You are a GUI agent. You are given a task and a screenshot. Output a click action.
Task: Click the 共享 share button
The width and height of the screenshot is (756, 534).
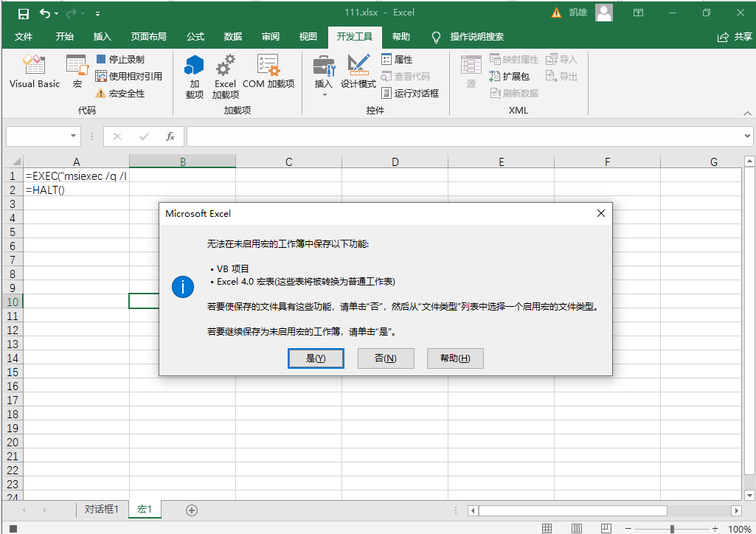point(735,37)
